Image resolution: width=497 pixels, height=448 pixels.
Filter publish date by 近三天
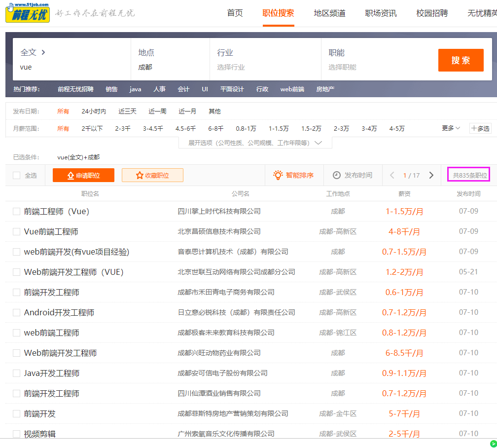click(x=127, y=112)
